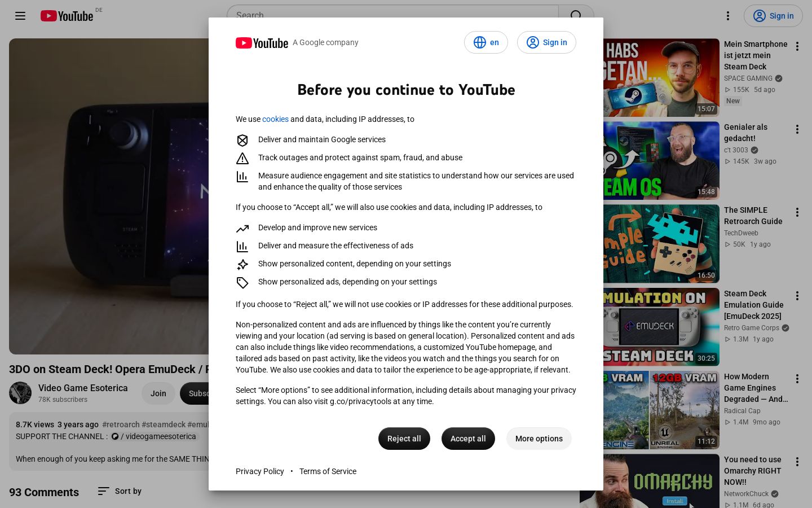812x508 pixels.
Task: Open the Privacy Policy link
Action: [260, 471]
